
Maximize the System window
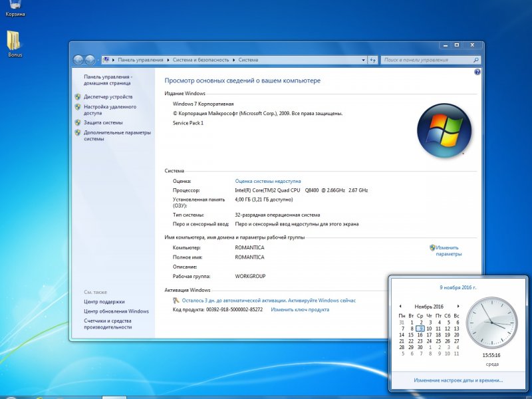[457, 45]
